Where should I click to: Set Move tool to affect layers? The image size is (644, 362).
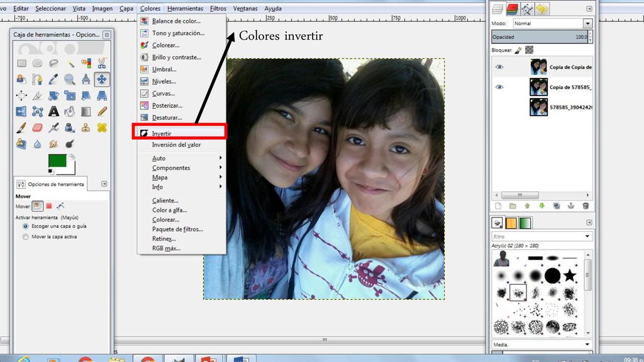pos(37,206)
